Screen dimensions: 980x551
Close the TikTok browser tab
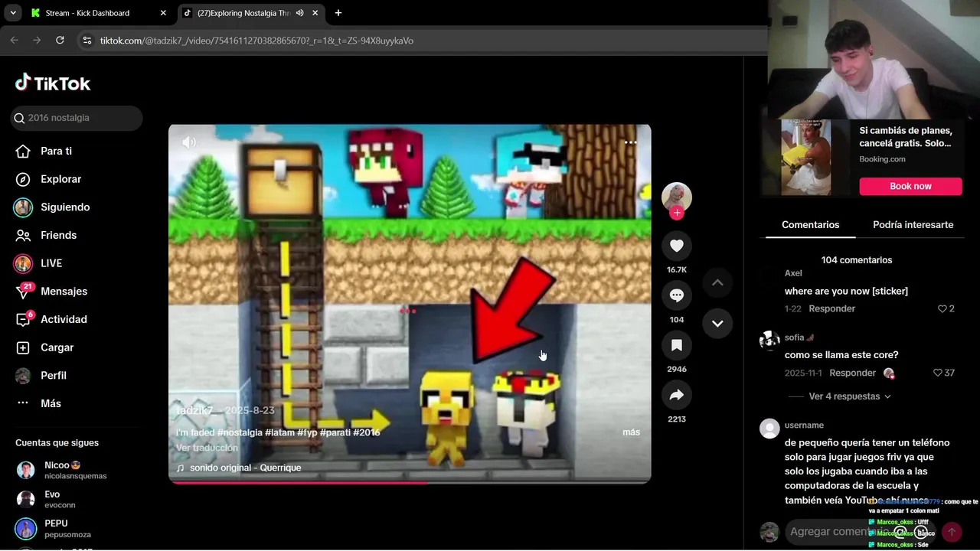[x=315, y=13]
